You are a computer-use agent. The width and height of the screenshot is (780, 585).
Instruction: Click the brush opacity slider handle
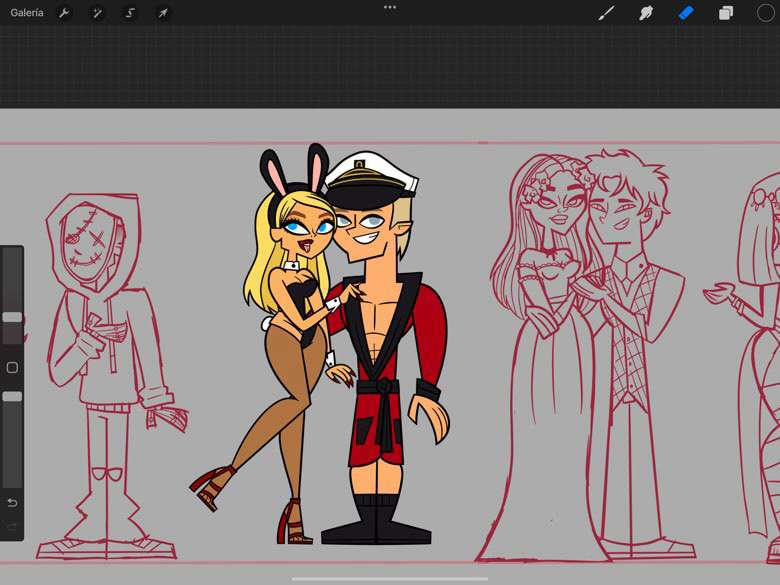click(x=12, y=396)
